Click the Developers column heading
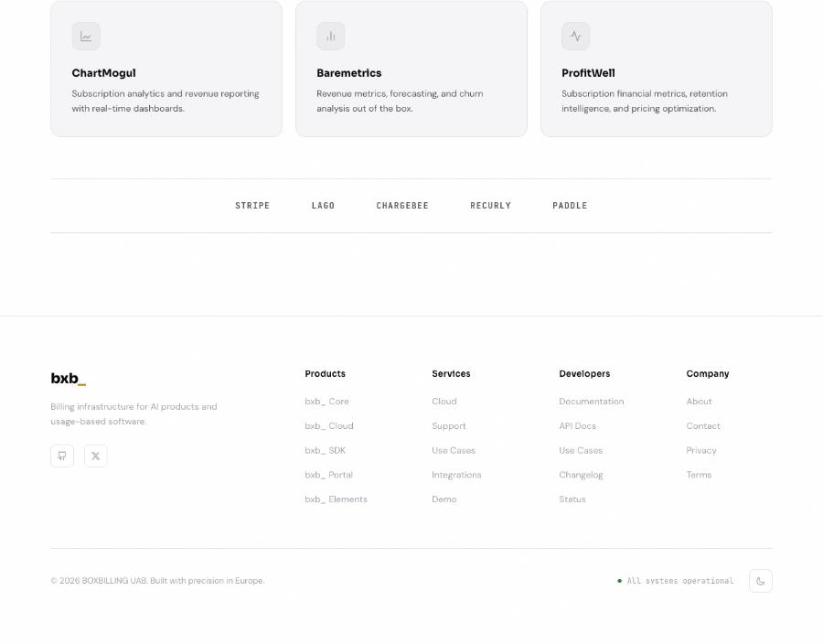The height and width of the screenshot is (644, 823). click(584, 374)
